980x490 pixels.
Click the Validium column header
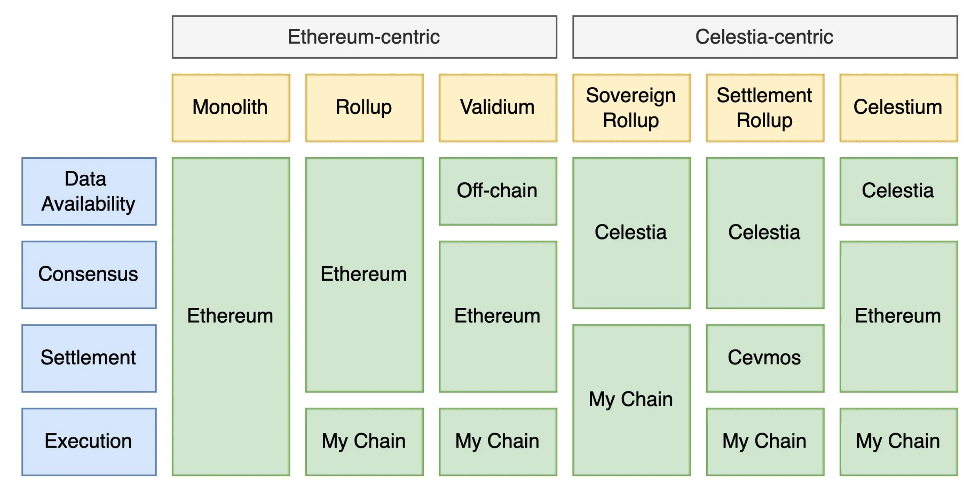(x=498, y=108)
